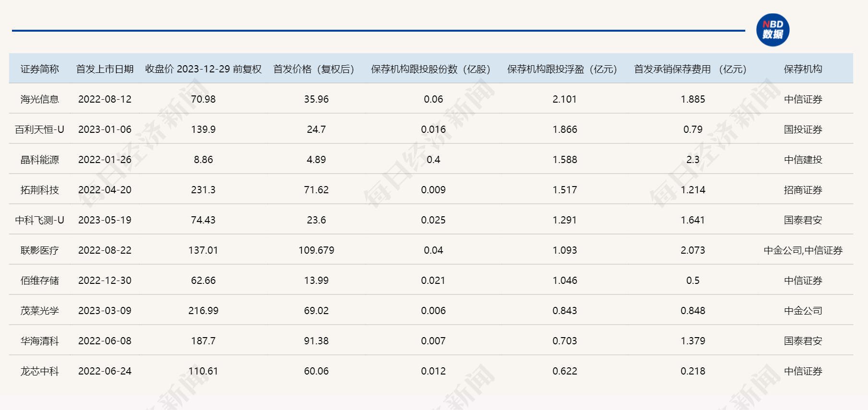Click sponsor 中信建投
Viewport: 868px width, 410px height.
[x=803, y=160]
